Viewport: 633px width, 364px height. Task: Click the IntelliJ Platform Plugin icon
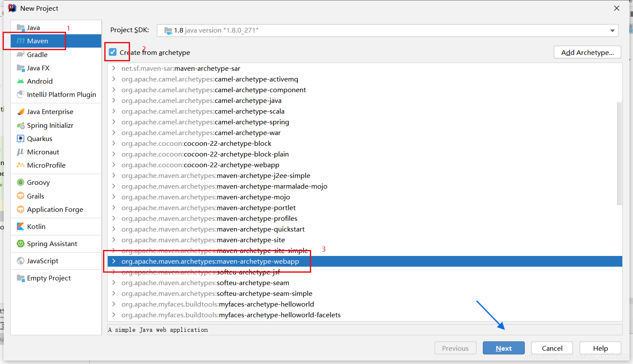point(21,94)
